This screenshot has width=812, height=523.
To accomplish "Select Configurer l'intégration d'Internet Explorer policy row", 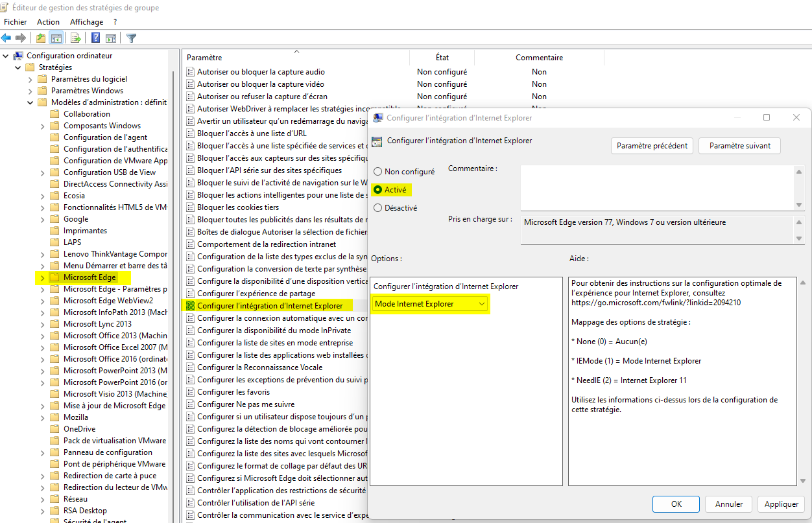I will pos(269,306).
